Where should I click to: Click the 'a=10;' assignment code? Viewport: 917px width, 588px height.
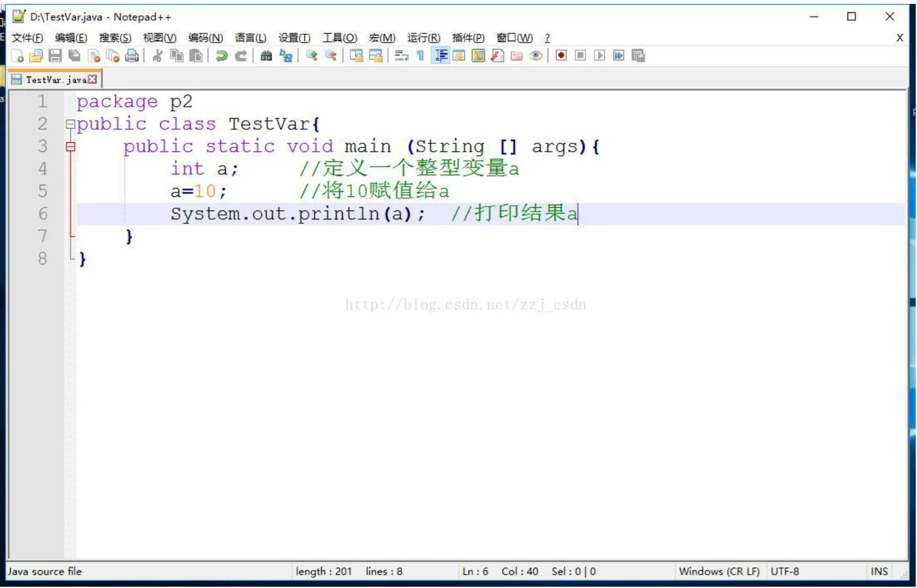[198, 191]
